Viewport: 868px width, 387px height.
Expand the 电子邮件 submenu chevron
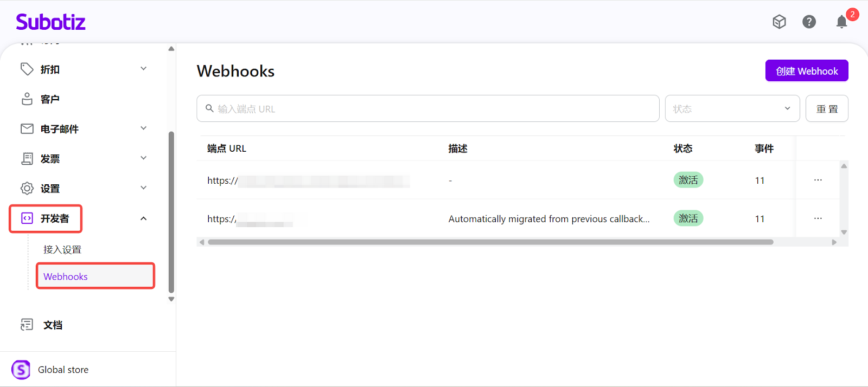tap(143, 128)
